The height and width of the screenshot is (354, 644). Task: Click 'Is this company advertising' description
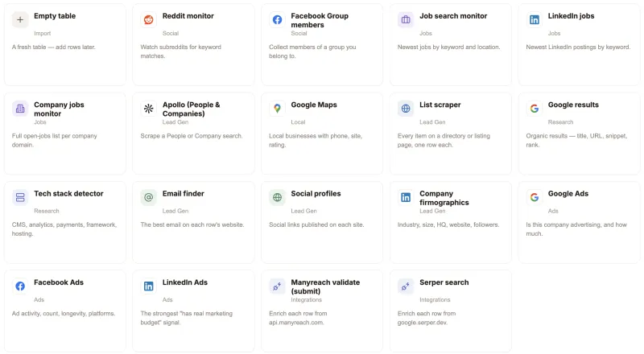pos(576,228)
